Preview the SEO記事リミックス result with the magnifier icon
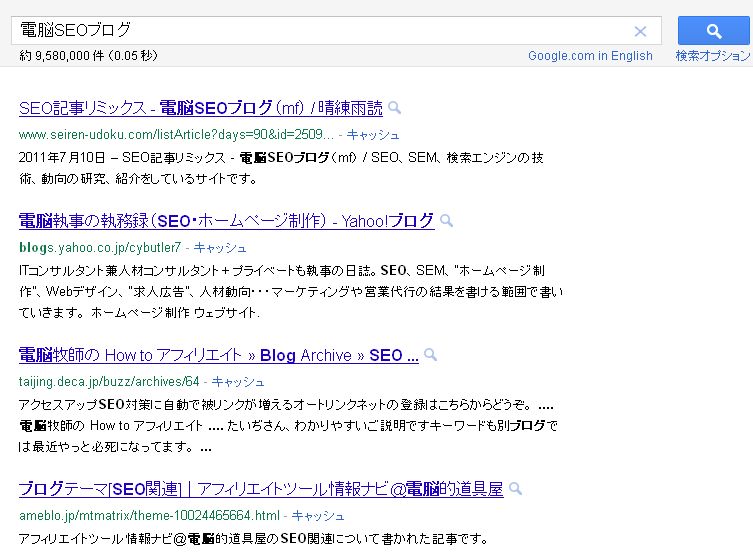The width and height of the screenshot is (753, 555). pyautogui.click(x=394, y=108)
